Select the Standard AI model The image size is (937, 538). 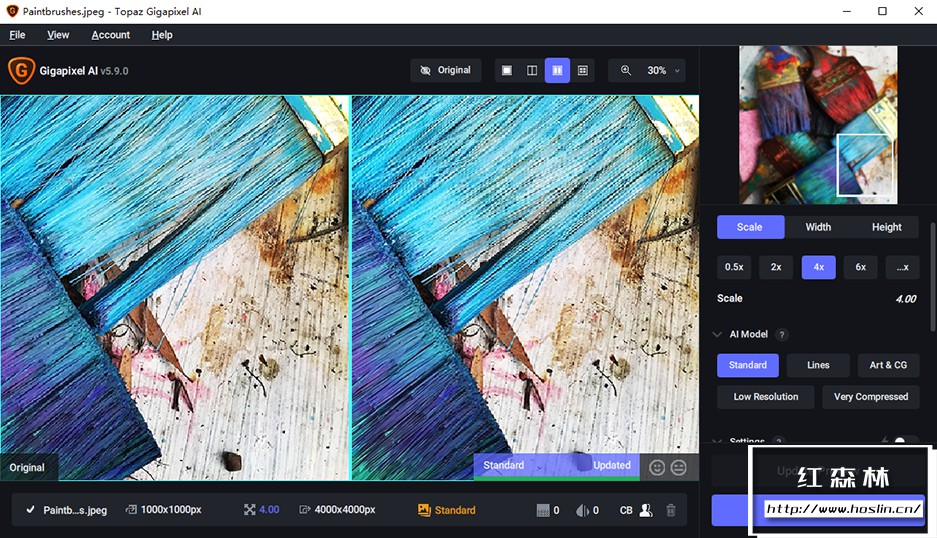coord(748,365)
